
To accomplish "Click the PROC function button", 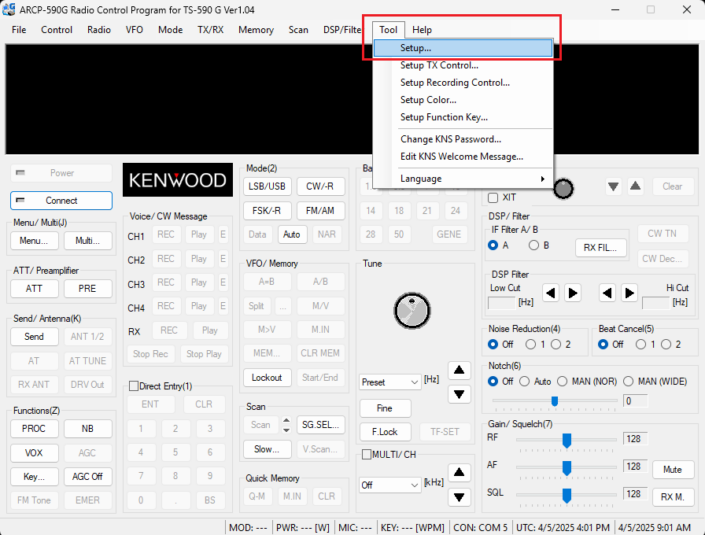I will 34,429.
